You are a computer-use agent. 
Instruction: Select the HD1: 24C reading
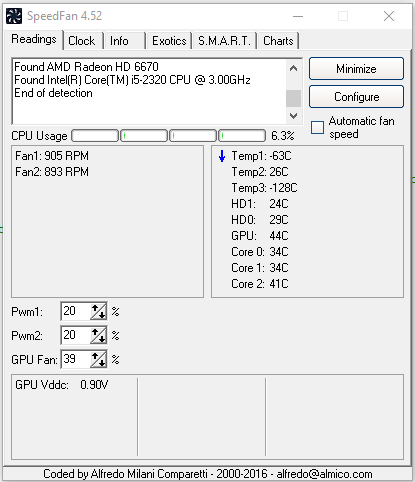260,204
